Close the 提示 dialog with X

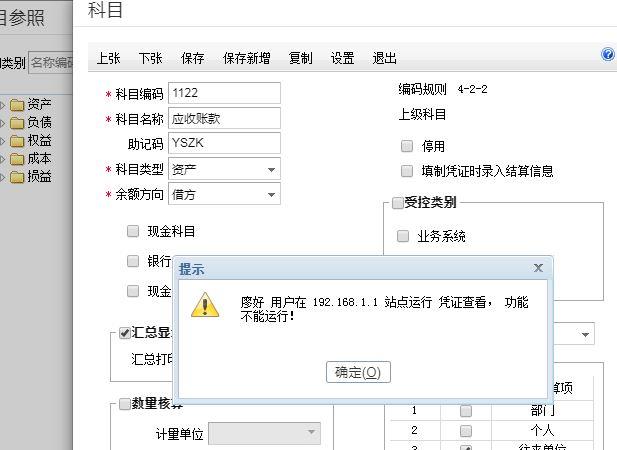tap(538, 268)
